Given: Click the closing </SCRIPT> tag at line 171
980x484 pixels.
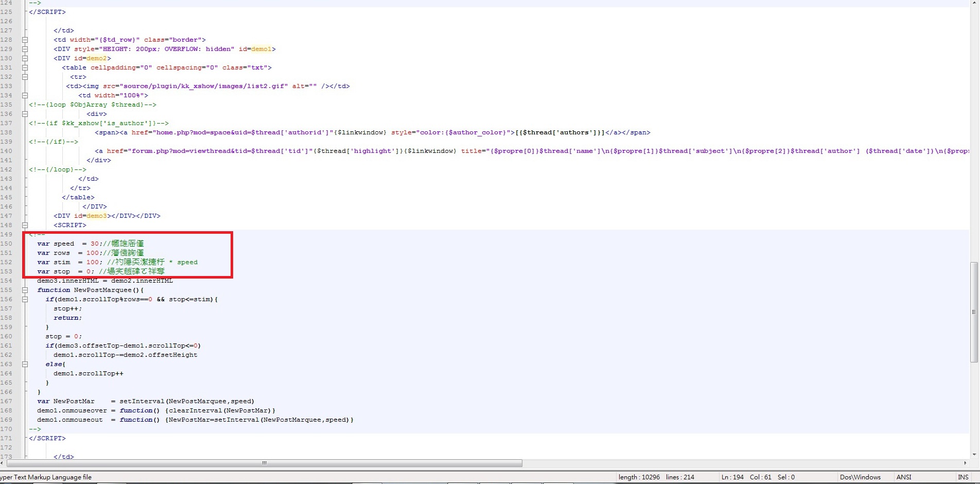Looking at the screenshot, I should pyautogui.click(x=47, y=438).
